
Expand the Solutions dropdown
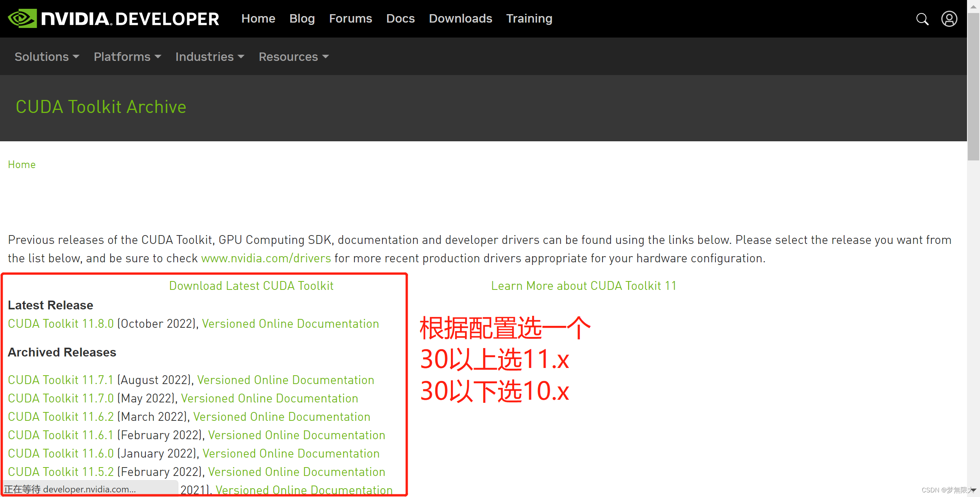[47, 57]
